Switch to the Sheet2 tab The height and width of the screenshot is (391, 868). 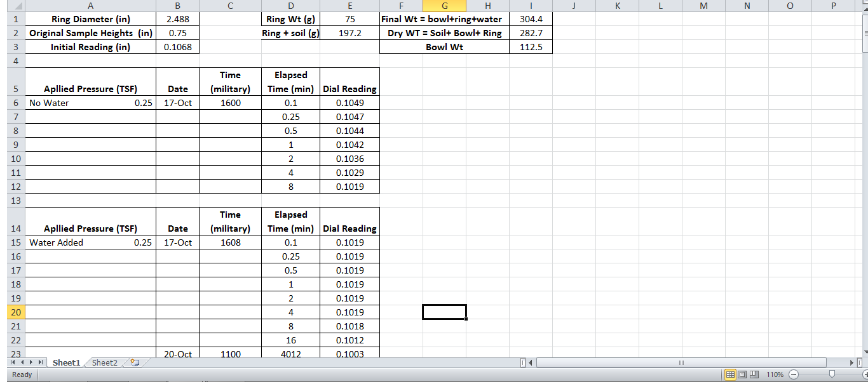pyautogui.click(x=104, y=362)
